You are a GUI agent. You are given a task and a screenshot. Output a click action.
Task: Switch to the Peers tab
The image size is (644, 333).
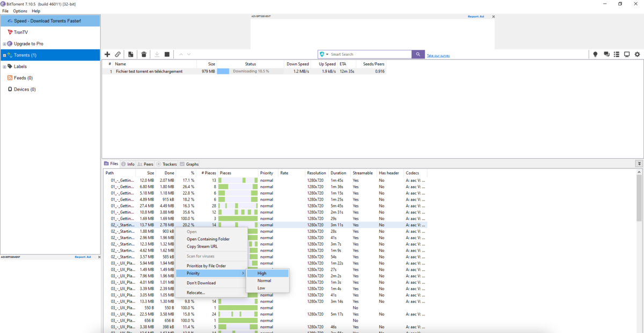click(145, 164)
